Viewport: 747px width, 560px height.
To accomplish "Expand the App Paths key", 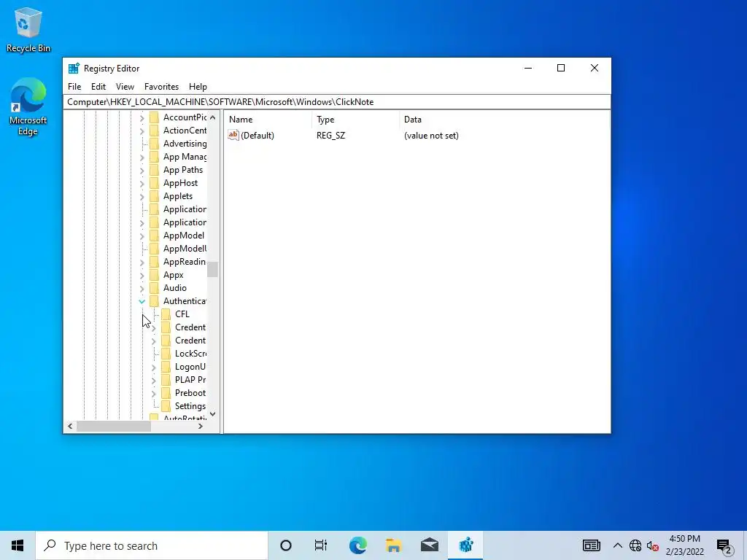I will 142,170.
